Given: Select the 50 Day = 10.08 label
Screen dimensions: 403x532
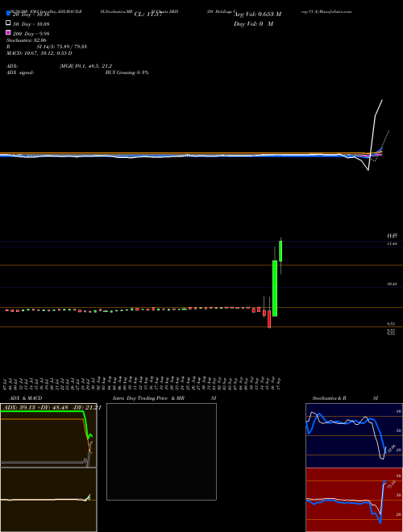Looking at the screenshot, I should coord(31,24).
